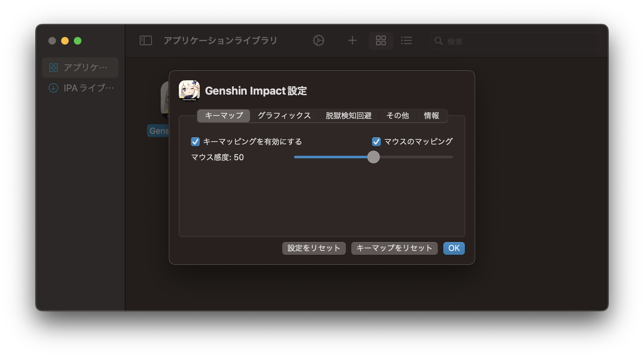Click the 検索 search field
This screenshot has width=644, height=358.
(519, 41)
